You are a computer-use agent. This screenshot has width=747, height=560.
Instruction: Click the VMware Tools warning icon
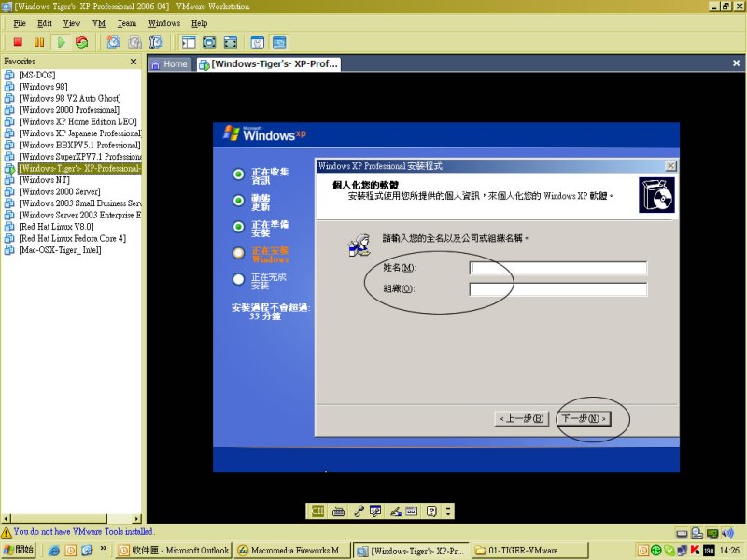[x=7, y=532]
